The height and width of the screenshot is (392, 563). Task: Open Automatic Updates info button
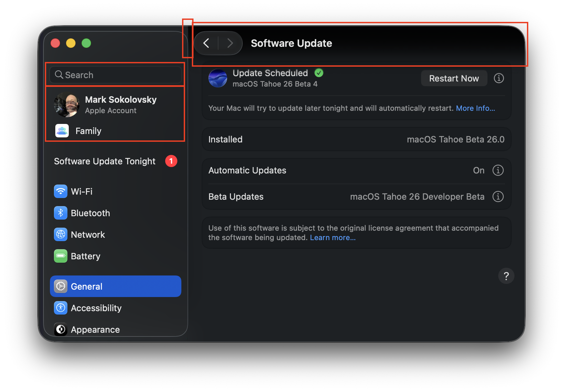(x=498, y=170)
